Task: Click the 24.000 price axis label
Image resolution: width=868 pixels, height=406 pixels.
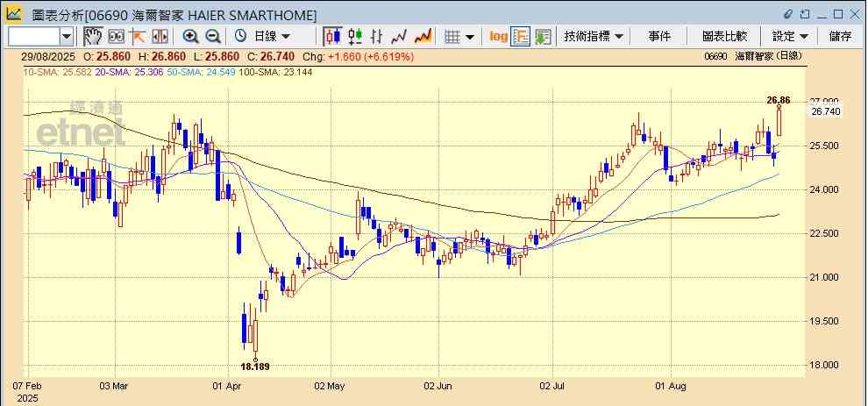Action: pos(826,189)
